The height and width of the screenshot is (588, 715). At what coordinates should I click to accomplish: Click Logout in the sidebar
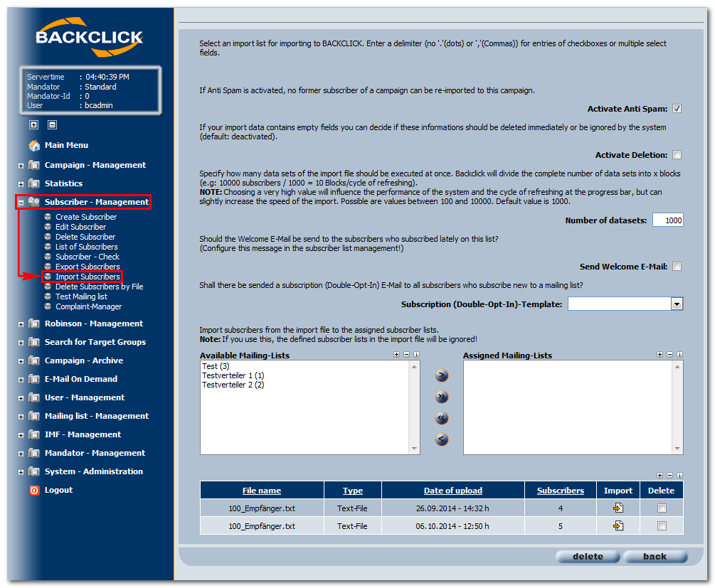59,491
